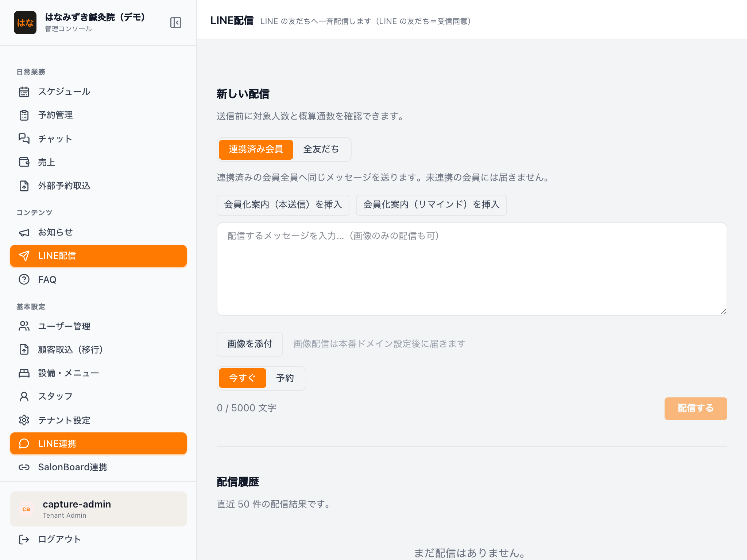
Task: Open スケジュール in the sidebar
Action: pos(98,92)
